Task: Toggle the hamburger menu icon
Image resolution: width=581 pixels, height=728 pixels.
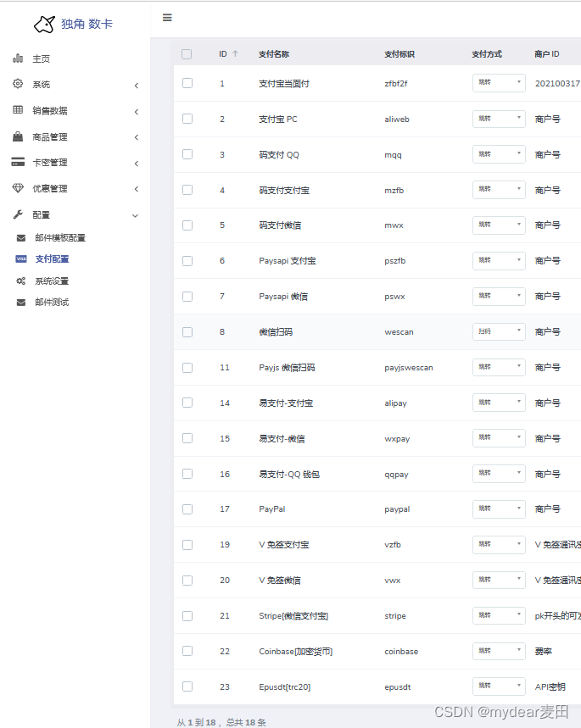Action: coord(167,18)
